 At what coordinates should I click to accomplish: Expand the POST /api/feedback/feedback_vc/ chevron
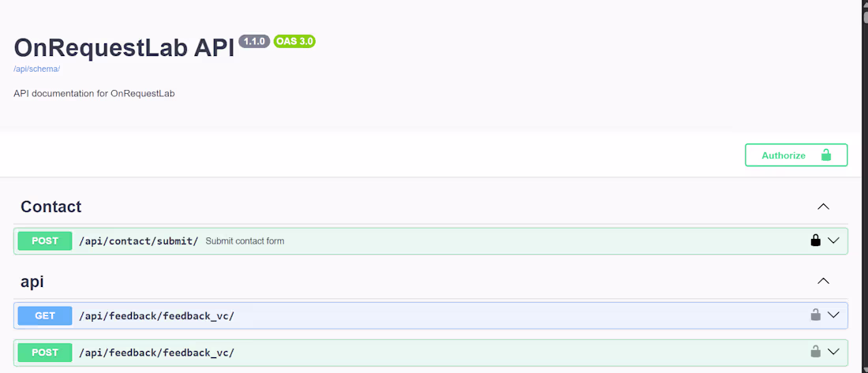pyautogui.click(x=834, y=352)
